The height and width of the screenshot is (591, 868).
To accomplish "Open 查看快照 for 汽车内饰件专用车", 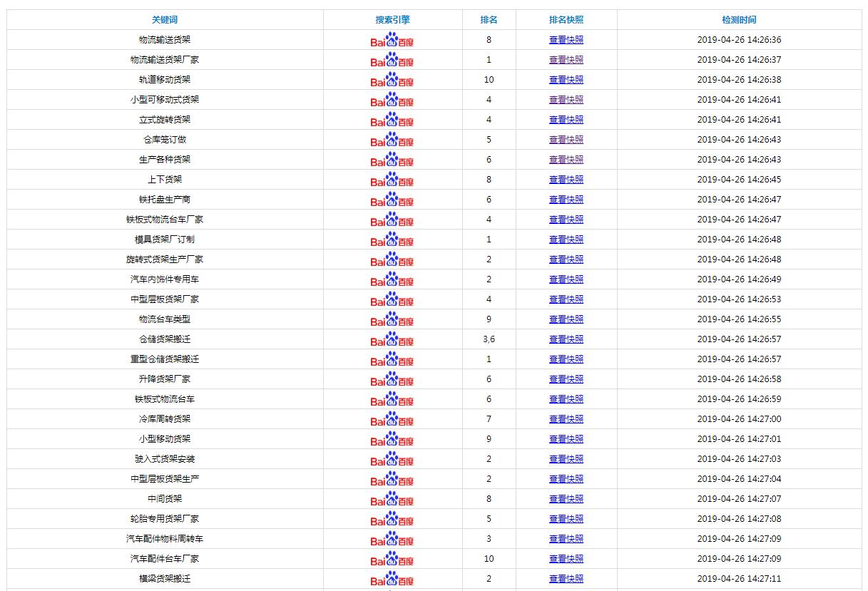I will 566,279.
